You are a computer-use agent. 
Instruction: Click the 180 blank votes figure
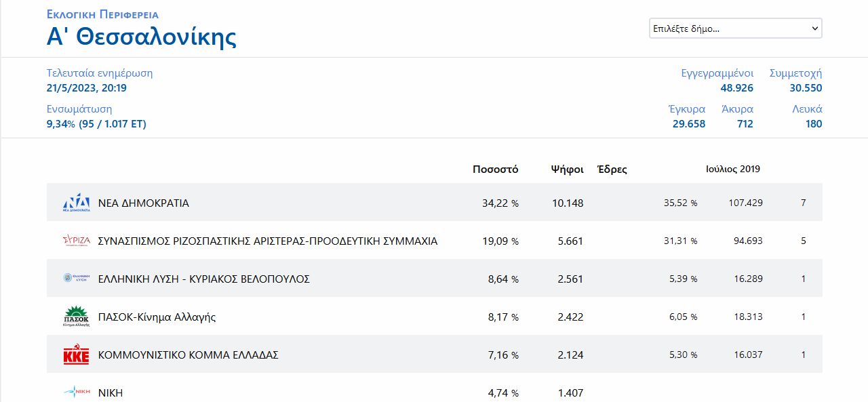click(814, 124)
